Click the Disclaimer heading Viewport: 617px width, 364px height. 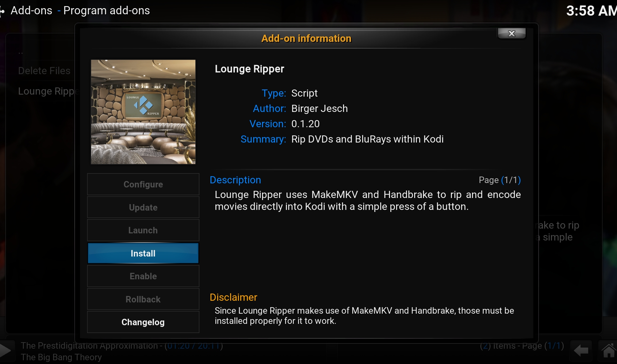pyautogui.click(x=233, y=297)
